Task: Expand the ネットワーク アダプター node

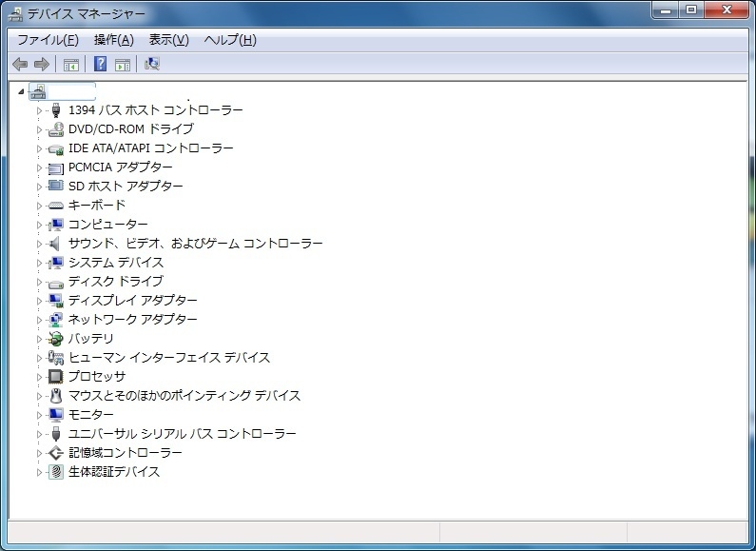Action: (40, 320)
